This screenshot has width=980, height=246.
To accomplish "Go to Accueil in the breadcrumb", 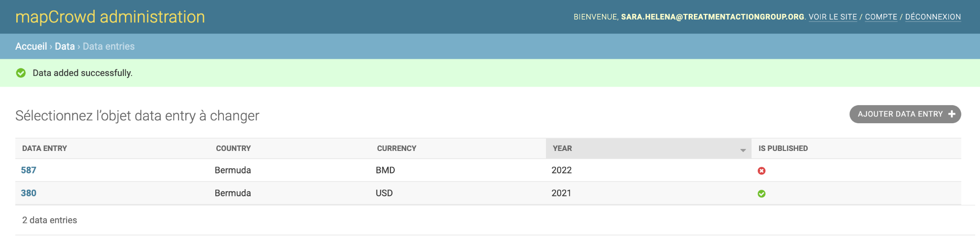I will 31,46.
